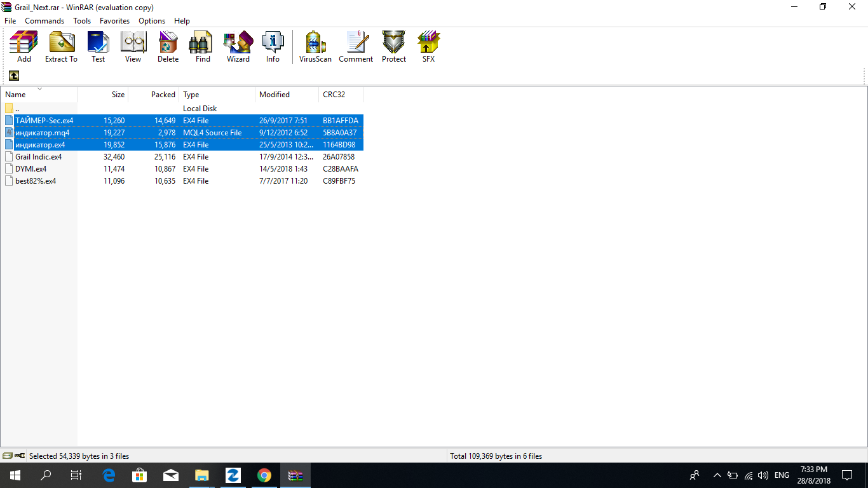Screen dimensions: 868x488
Task: Open File Explorer from taskbar
Action: click(x=202, y=475)
